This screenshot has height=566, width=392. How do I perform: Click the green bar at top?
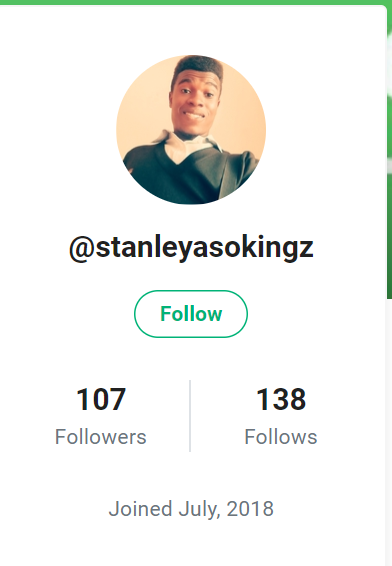196,2
